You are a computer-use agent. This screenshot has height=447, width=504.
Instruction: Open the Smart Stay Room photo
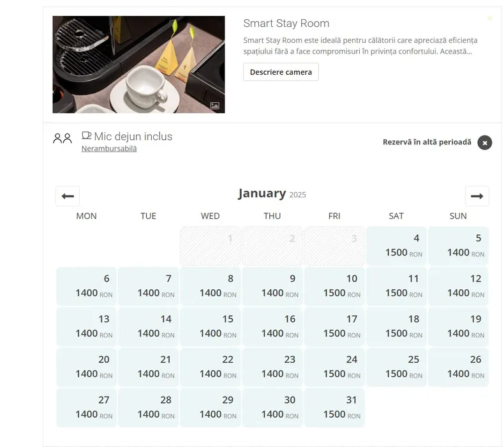tap(138, 64)
